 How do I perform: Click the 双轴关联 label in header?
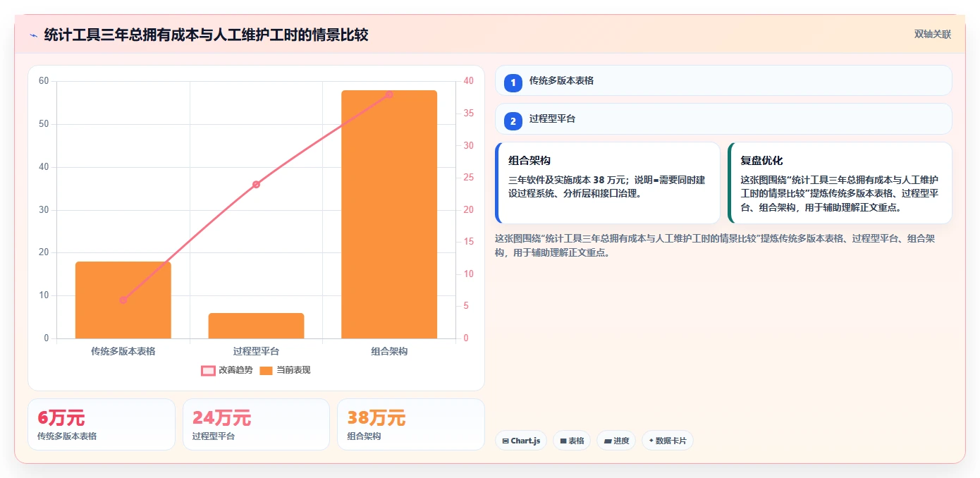click(933, 34)
